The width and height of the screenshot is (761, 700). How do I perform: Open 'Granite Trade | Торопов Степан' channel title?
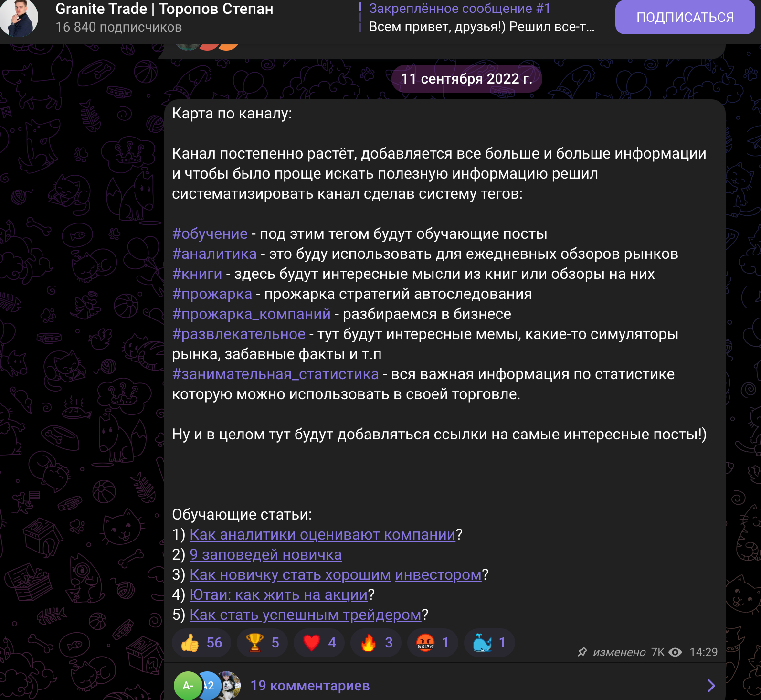coord(164,9)
